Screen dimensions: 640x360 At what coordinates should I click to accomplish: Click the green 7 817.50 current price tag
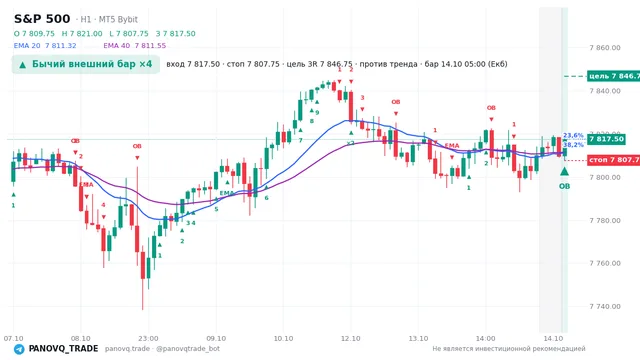(606, 139)
